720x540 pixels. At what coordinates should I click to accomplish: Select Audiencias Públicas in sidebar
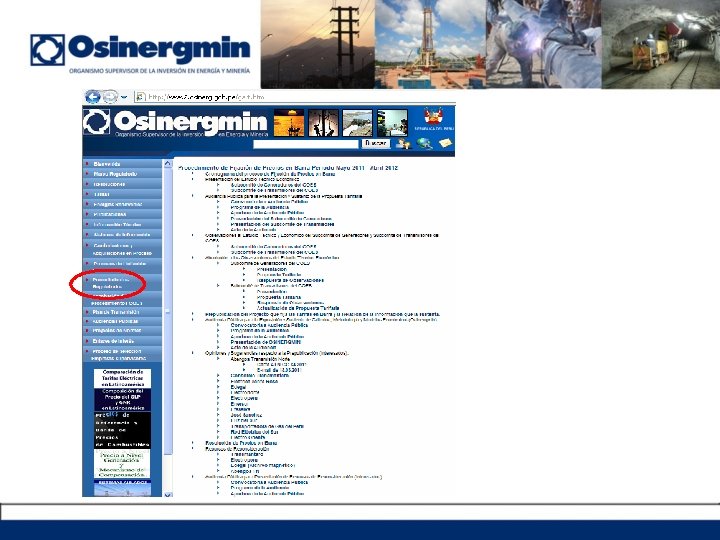click(123, 321)
